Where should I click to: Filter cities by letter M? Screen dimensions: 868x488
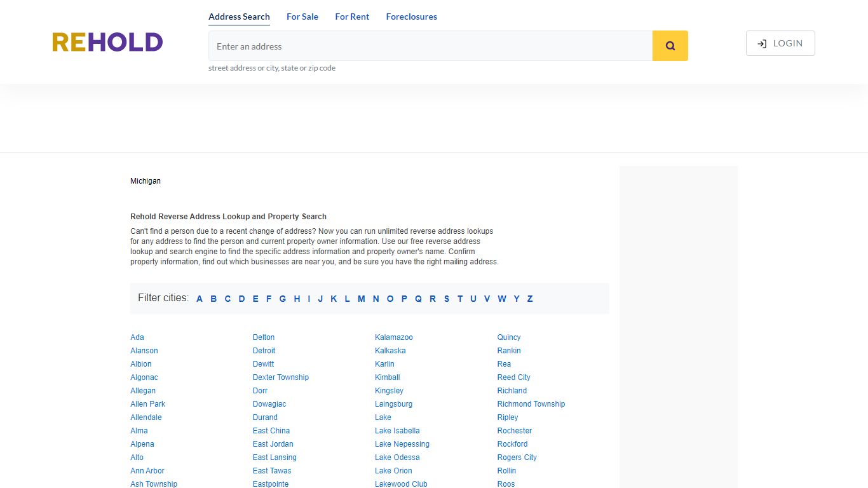coord(361,299)
